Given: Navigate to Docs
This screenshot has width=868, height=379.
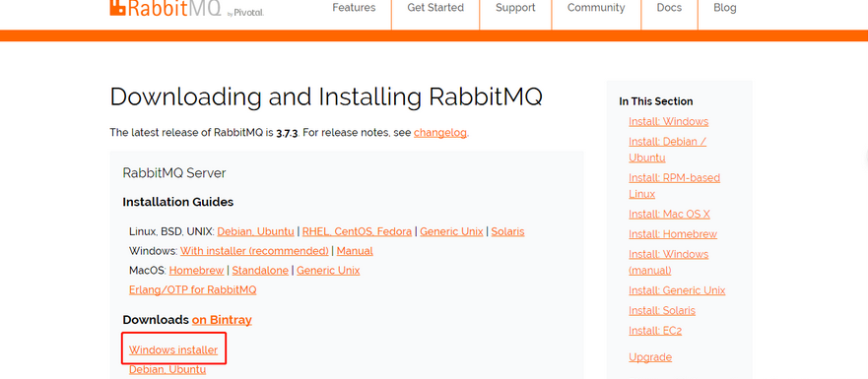Looking at the screenshot, I should (669, 8).
